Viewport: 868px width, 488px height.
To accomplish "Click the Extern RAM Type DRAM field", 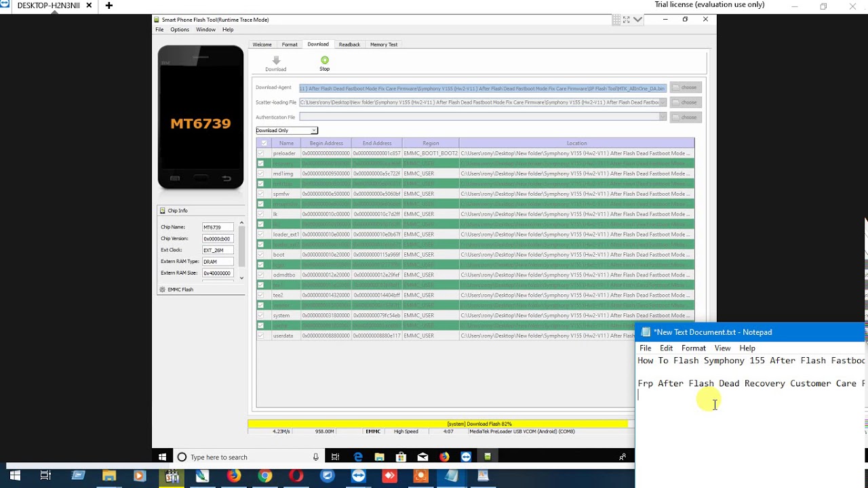I will 218,262.
